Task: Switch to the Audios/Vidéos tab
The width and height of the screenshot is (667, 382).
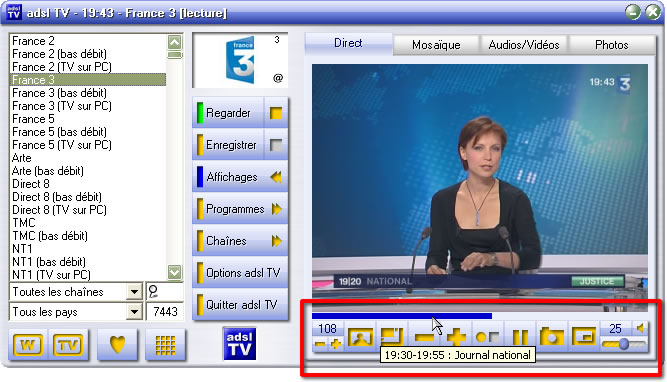Action: pos(524,45)
